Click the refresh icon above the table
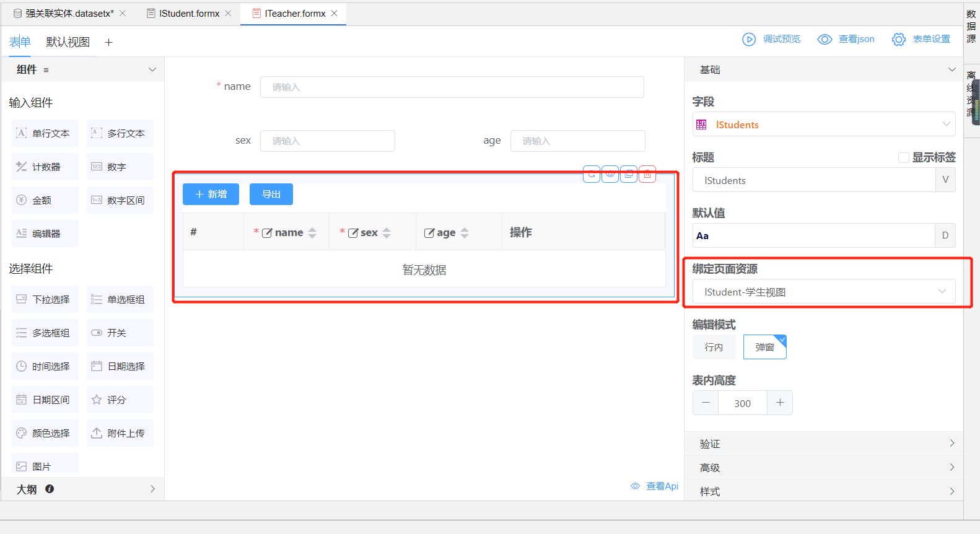The image size is (980, 534). pyautogui.click(x=592, y=175)
